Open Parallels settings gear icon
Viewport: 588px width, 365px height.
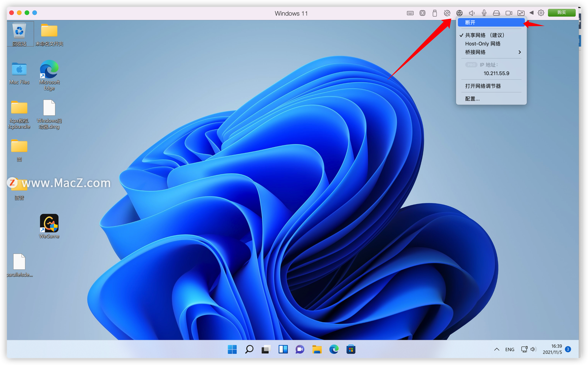point(541,13)
